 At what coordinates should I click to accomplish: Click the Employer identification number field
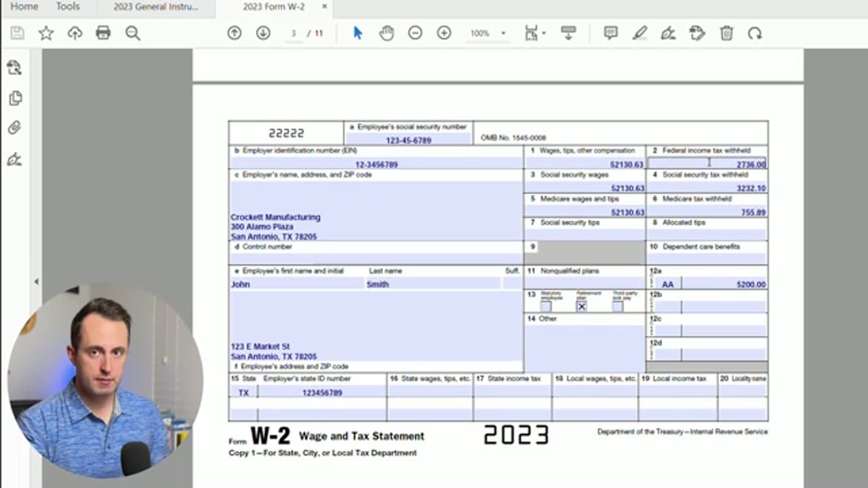pyautogui.click(x=376, y=164)
